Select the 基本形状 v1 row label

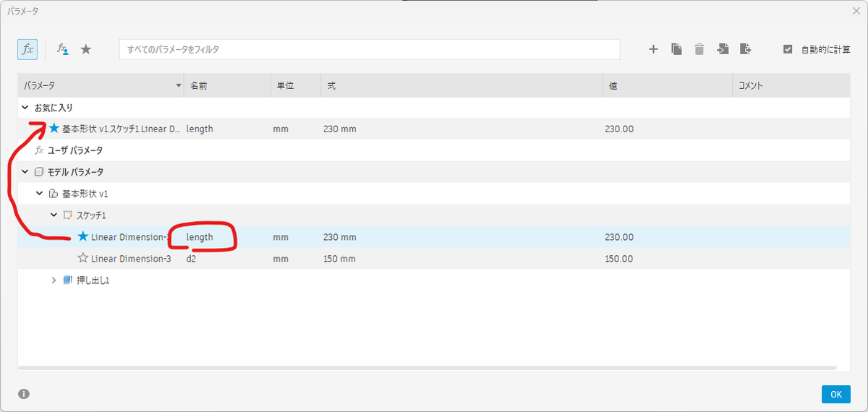(x=85, y=194)
